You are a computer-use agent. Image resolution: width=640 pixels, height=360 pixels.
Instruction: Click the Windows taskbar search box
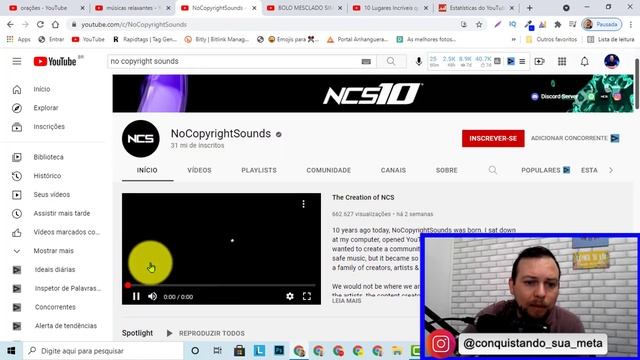click(x=103, y=351)
